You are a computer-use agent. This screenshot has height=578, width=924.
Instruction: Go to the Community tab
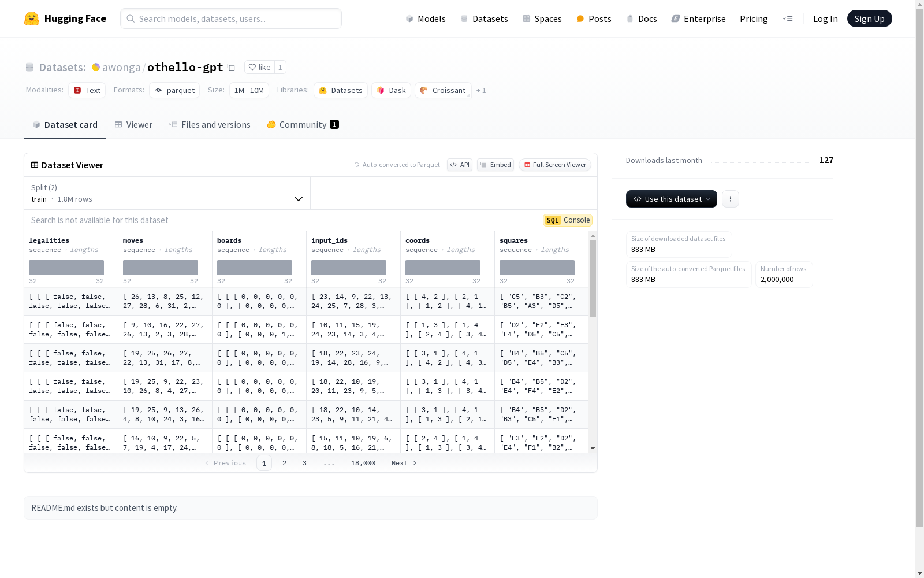(x=303, y=125)
